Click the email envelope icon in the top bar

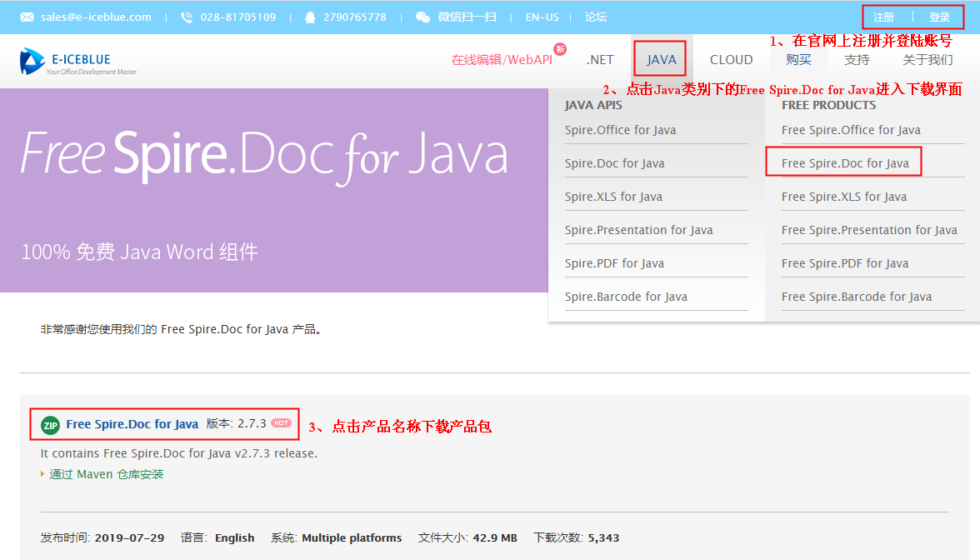[x=27, y=17]
